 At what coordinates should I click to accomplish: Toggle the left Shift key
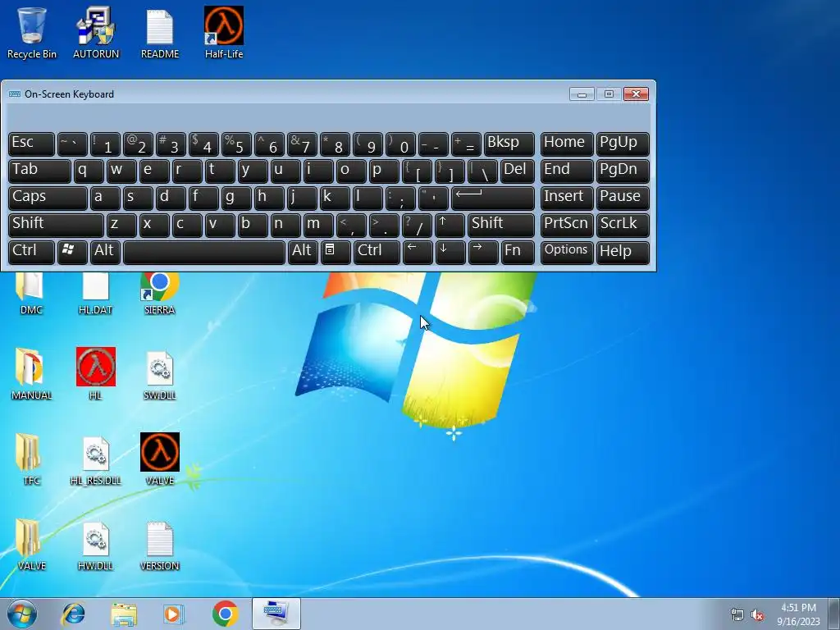click(56, 225)
